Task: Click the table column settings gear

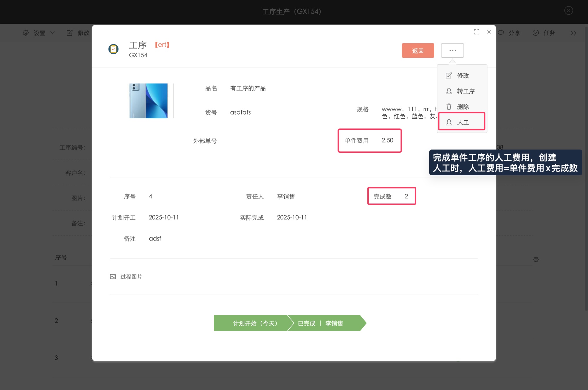Action: [536, 259]
